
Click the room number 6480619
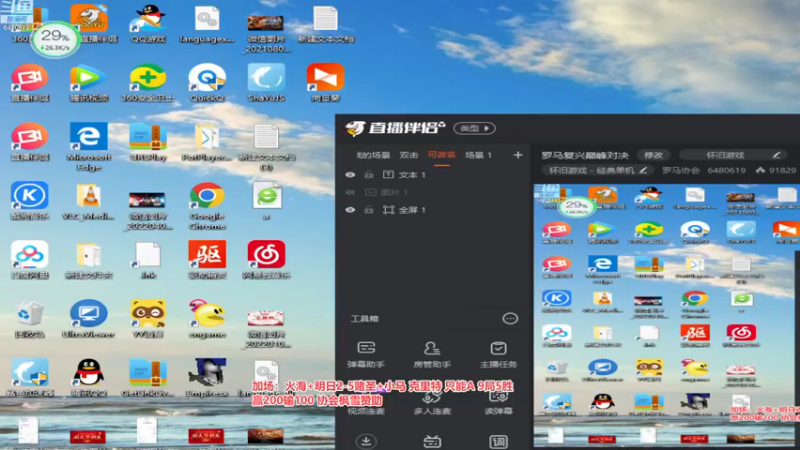[x=726, y=170]
